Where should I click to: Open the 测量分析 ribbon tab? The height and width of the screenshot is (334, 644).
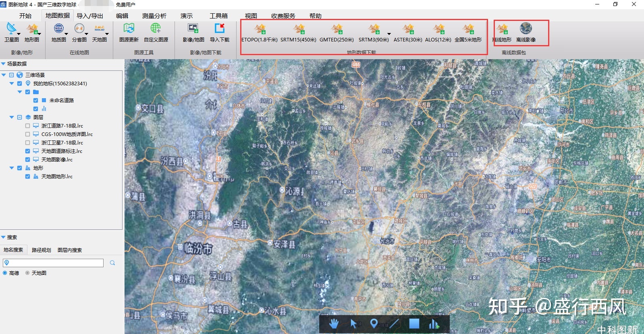click(x=154, y=16)
